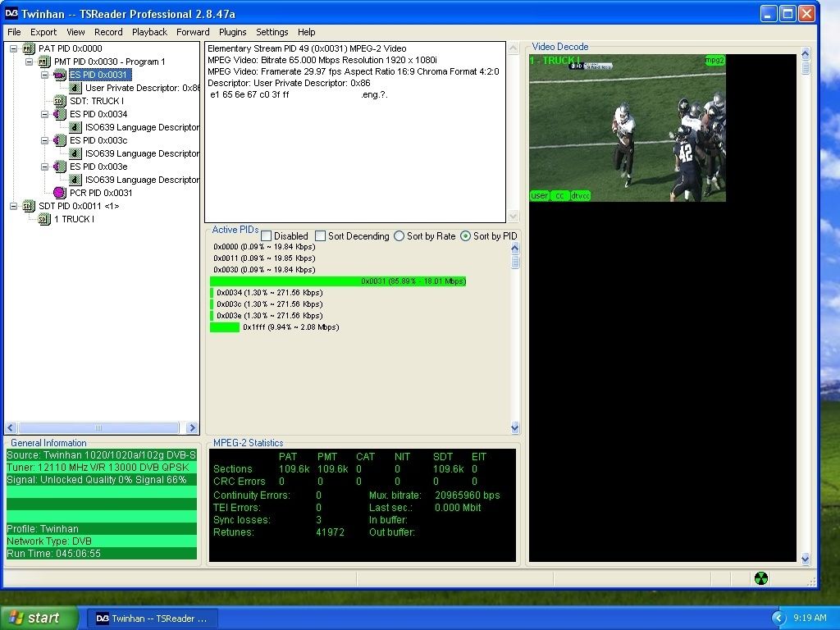Click the audio speaker icon for ES PID 0x003c

[x=59, y=140]
